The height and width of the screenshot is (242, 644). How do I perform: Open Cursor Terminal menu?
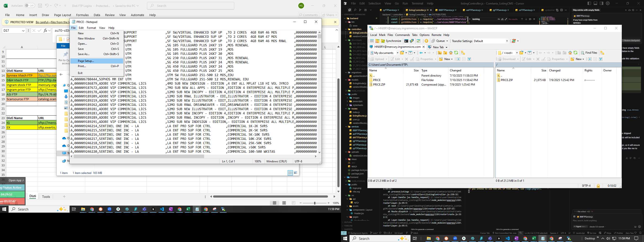(417, 4)
